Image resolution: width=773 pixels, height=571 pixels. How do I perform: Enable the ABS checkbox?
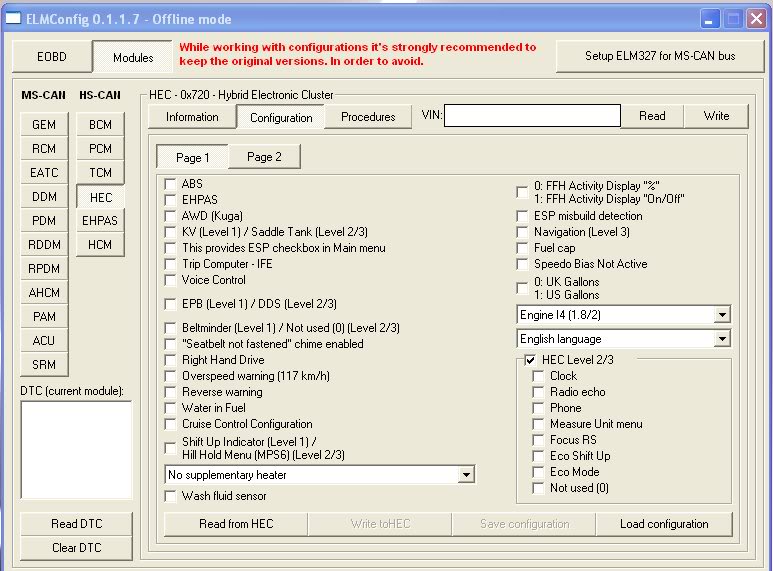click(171, 184)
